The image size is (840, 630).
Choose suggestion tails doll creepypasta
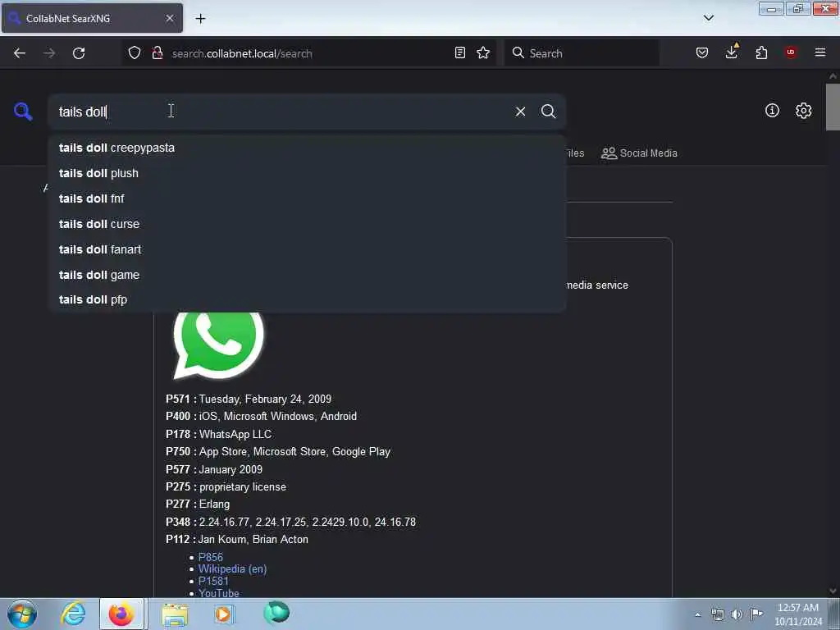307,148
